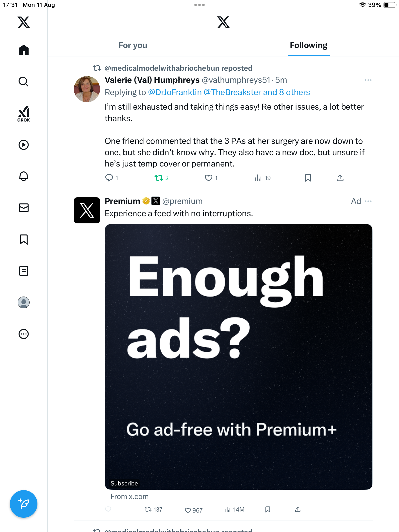The image size is (399, 532).
Task: Like Valerie Humphreys' post
Action: 209,178
